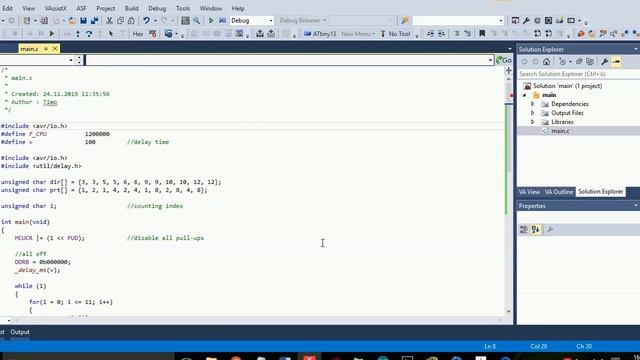640x360 pixels.
Task: Open the editor scope dropdown on the left
Action: [x=71, y=60]
